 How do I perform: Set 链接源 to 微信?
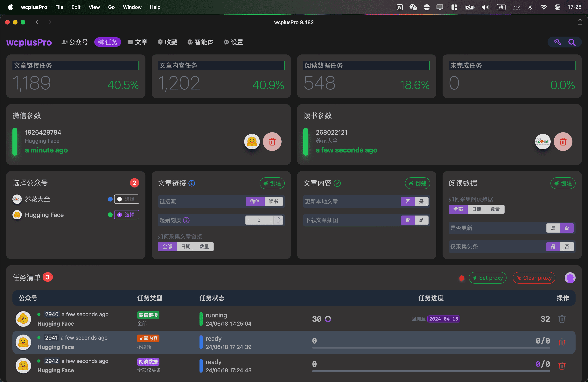(x=255, y=201)
